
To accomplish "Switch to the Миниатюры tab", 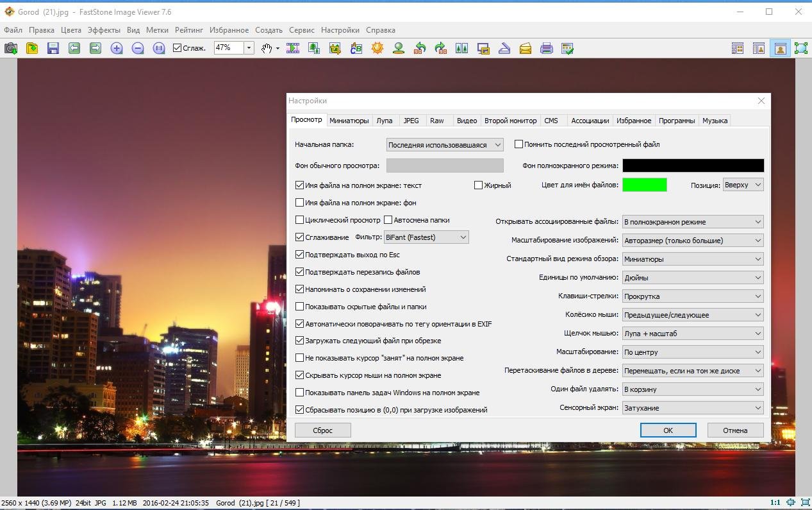I will click(x=349, y=121).
